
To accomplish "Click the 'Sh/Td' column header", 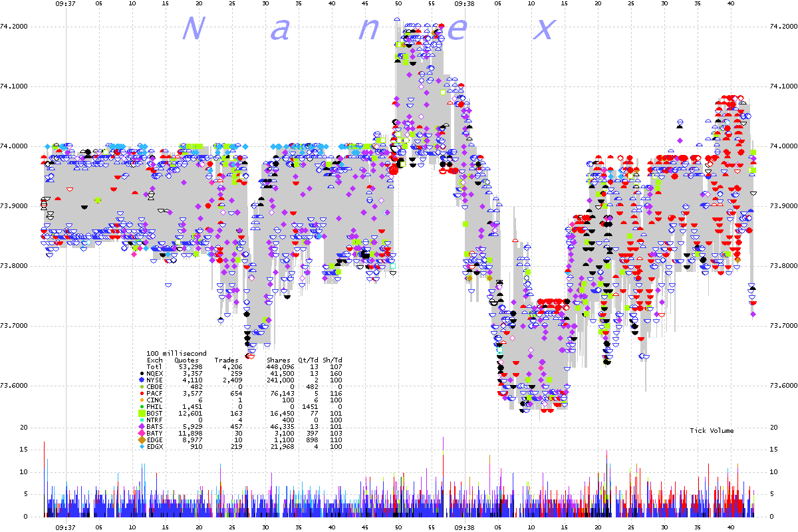I will (x=331, y=360).
